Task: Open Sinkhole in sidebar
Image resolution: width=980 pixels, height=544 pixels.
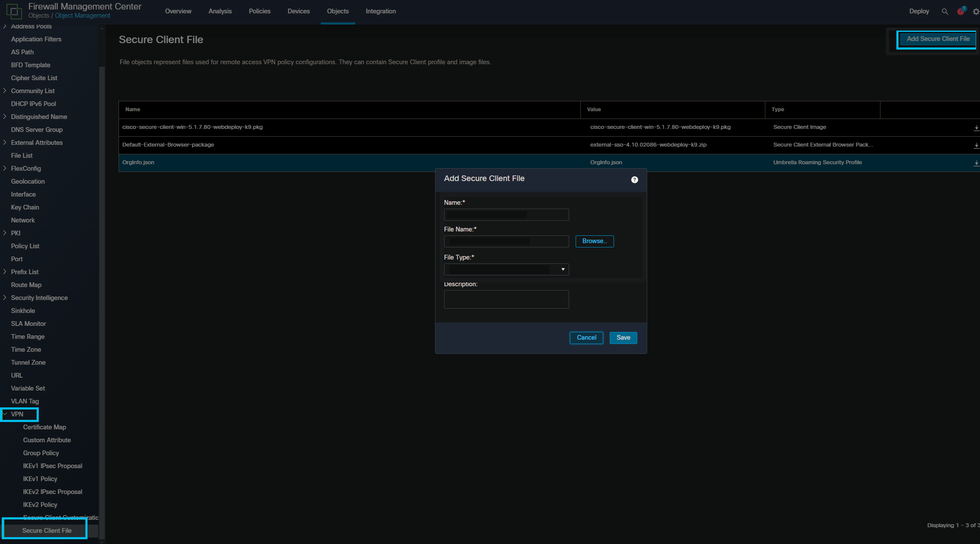Action: pos(23,310)
